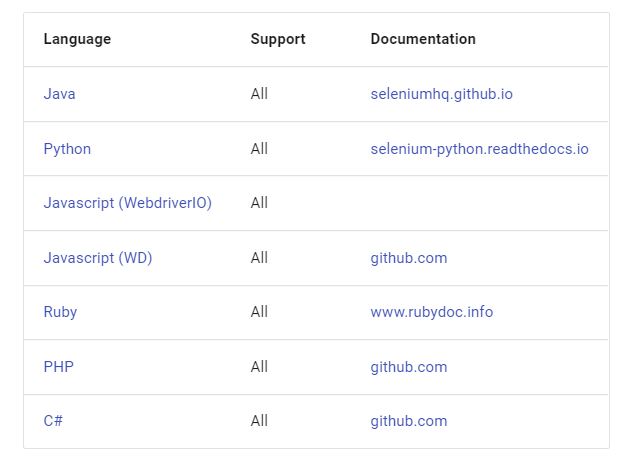Click the Support column header
633x471 pixels.
[278, 39]
